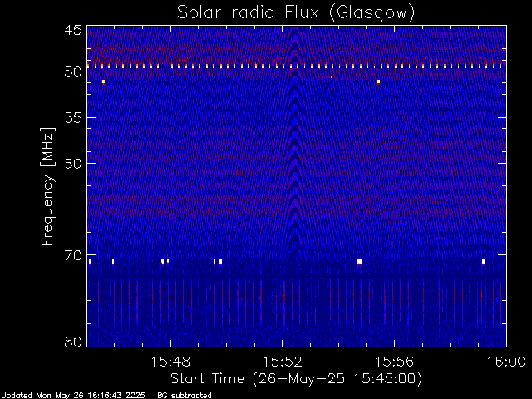Click the 80 frequency tick label
Screen dimensions: 532x399
(x=73, y=342)
